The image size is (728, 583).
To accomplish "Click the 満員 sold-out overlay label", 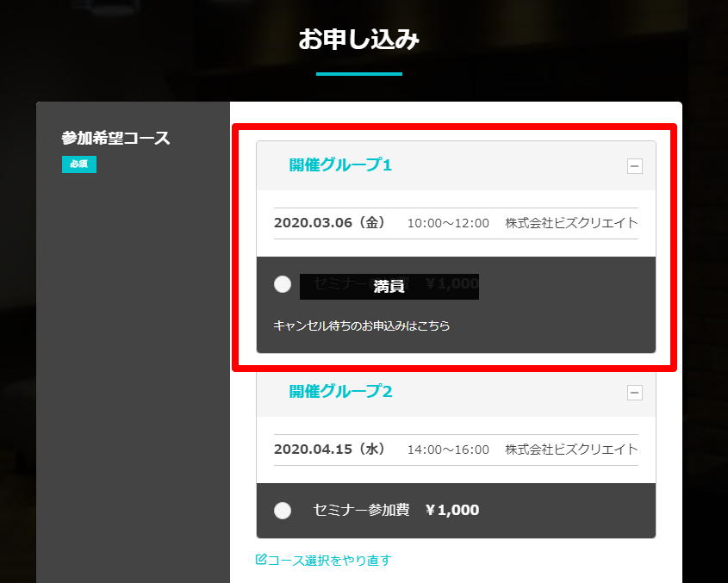I will click(389, 287).
